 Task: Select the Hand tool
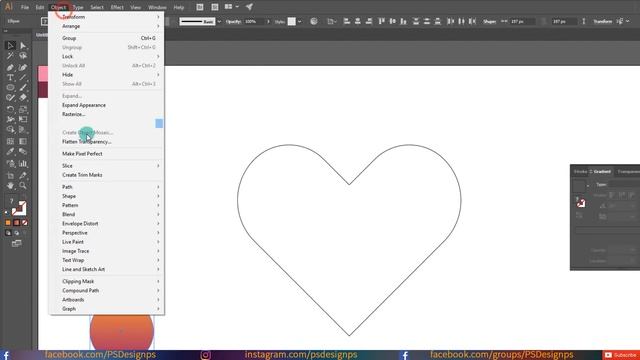pos(10,186)
